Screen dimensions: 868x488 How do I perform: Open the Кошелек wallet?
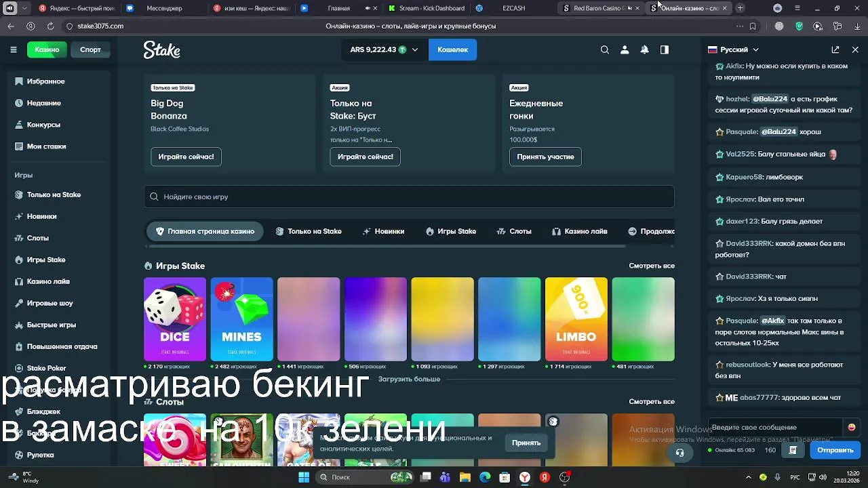[452, 49]
